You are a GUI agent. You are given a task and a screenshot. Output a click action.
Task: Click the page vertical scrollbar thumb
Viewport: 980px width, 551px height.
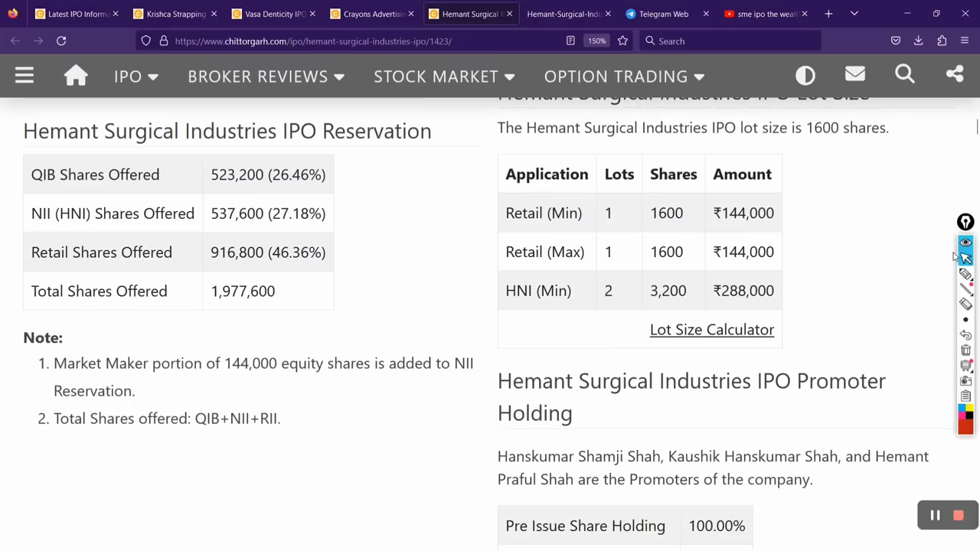977,127
